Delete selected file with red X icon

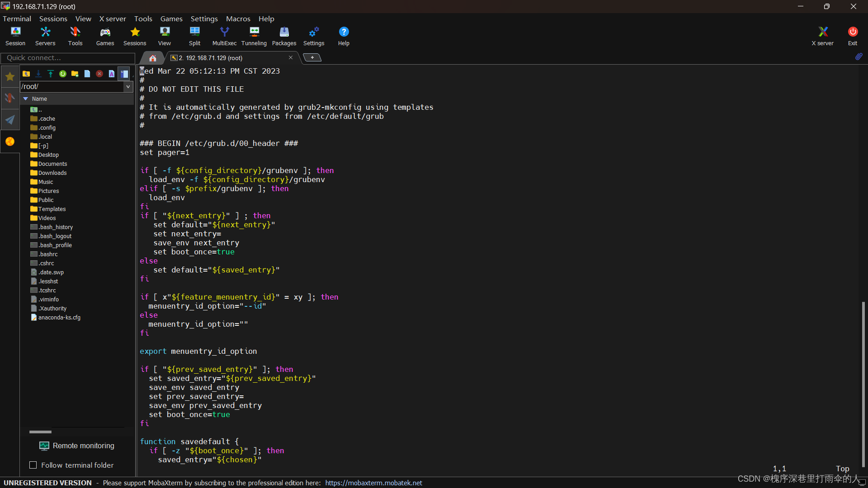point(99,74)
